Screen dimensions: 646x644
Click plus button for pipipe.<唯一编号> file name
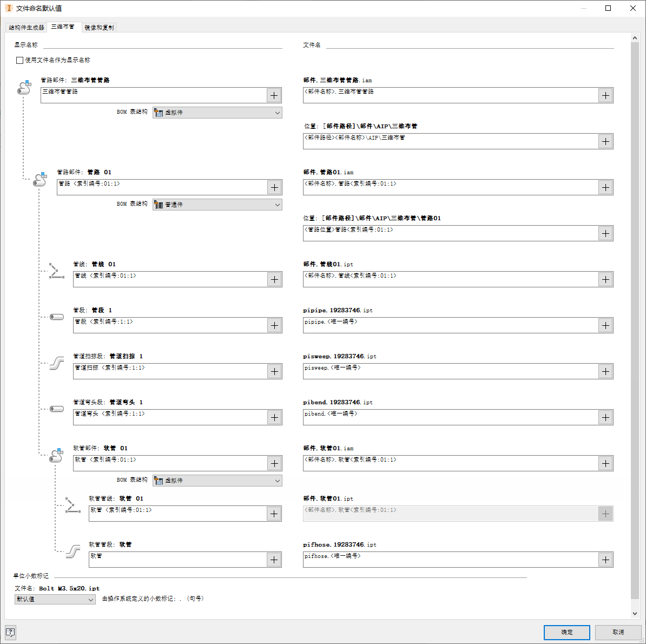pos(605,325)
